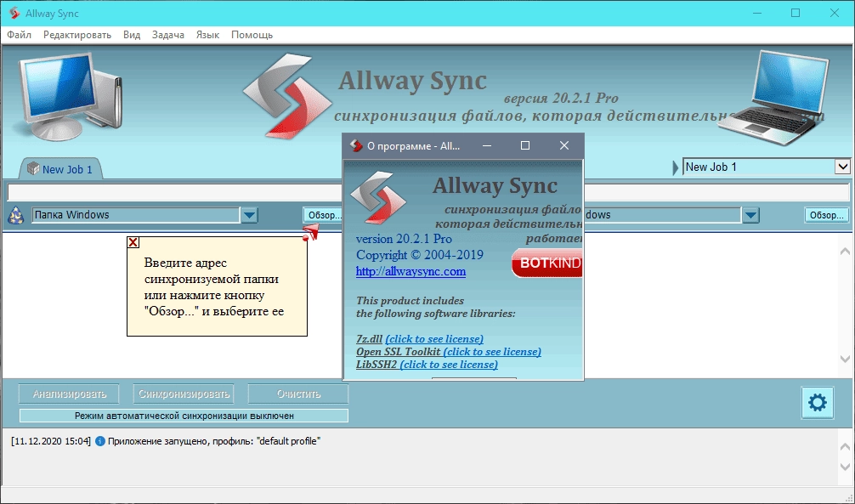Click the Botkind red logo badge

pos(547,263)
